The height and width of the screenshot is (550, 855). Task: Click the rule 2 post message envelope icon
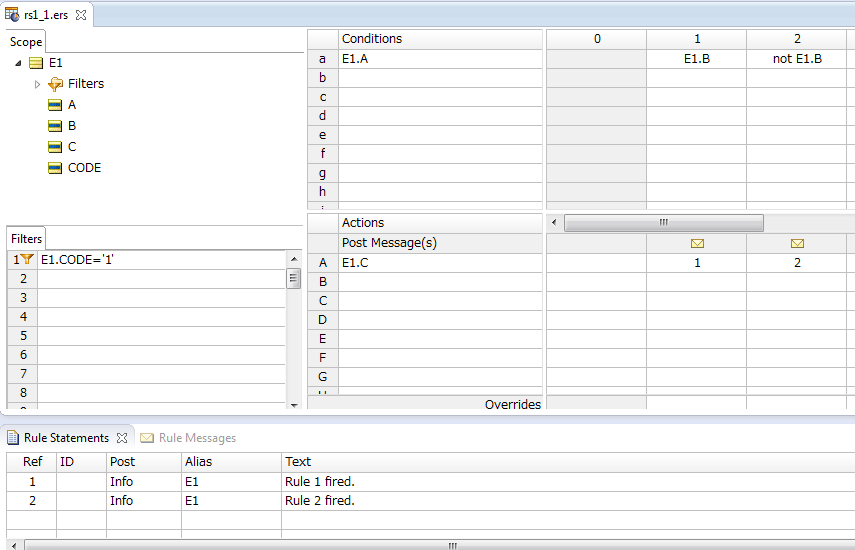tap(797, 244)
